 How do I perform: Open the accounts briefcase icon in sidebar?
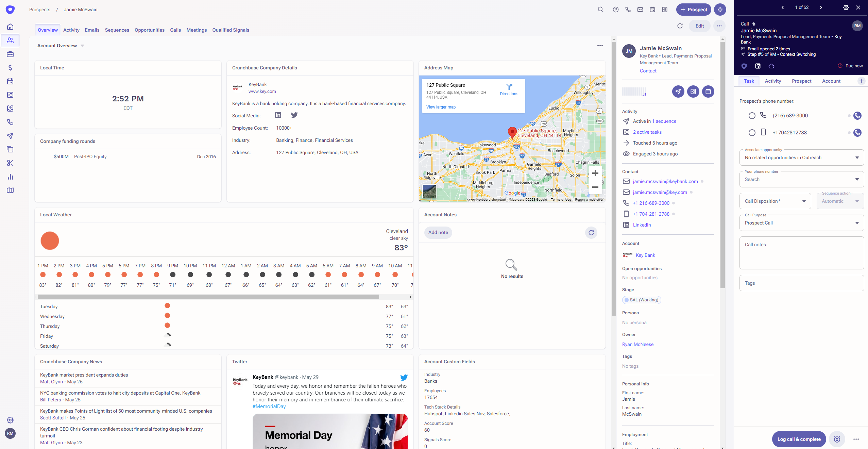[10, 54]
